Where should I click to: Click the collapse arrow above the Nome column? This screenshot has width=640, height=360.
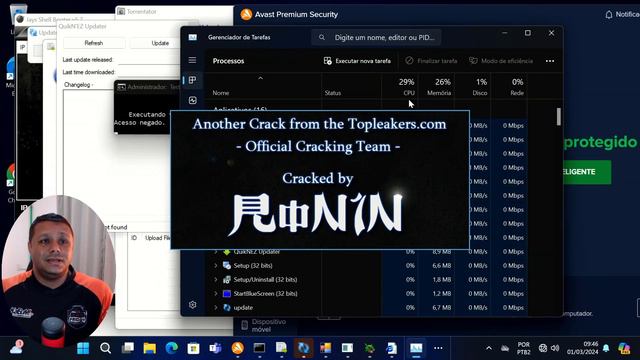tap(260, 78)
